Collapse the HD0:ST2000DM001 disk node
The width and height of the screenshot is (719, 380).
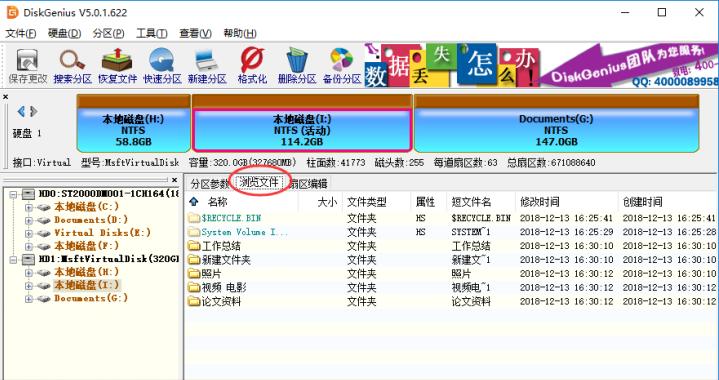(x=14, y=194)
